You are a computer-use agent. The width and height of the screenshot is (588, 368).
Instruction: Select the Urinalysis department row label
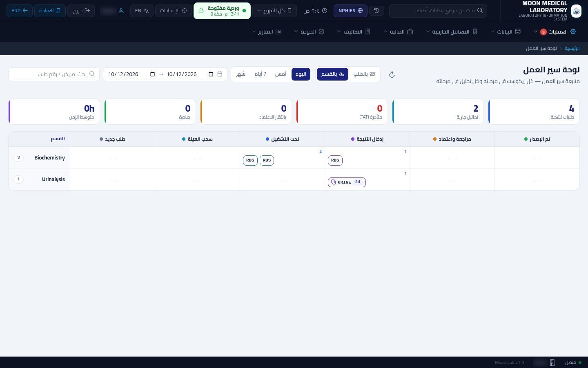pyautogui.click(x=53, y=180)
